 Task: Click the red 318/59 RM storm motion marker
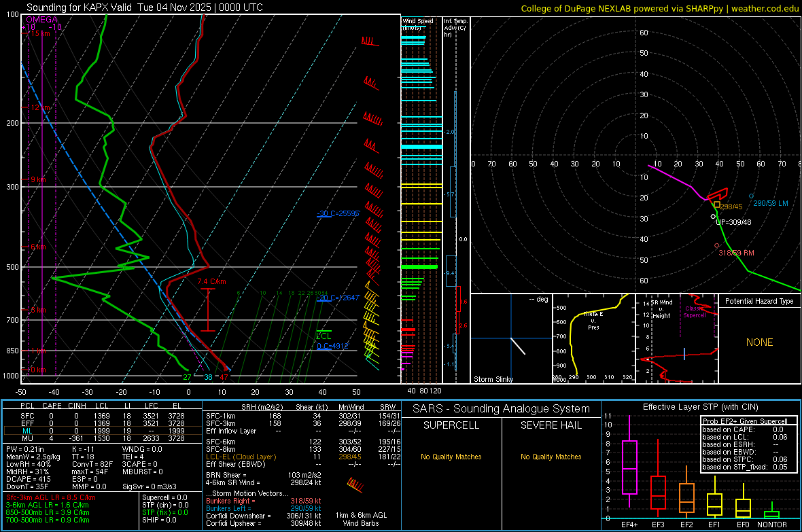pyautogui.click(x=716, y=246)
